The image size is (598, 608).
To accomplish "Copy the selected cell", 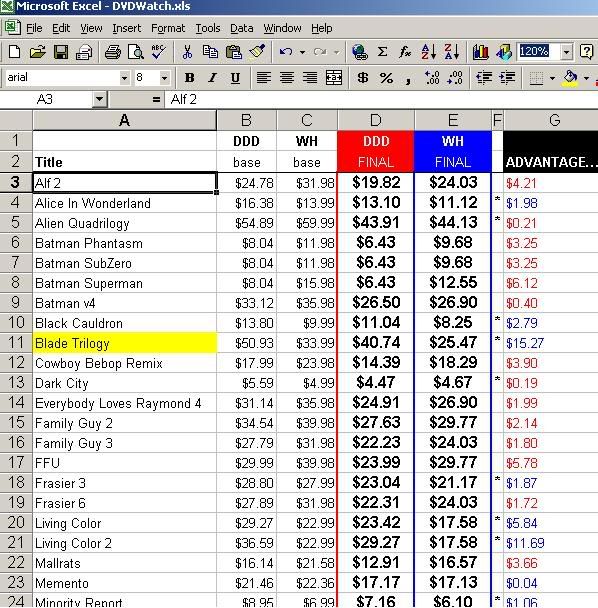I will [210, 52].
